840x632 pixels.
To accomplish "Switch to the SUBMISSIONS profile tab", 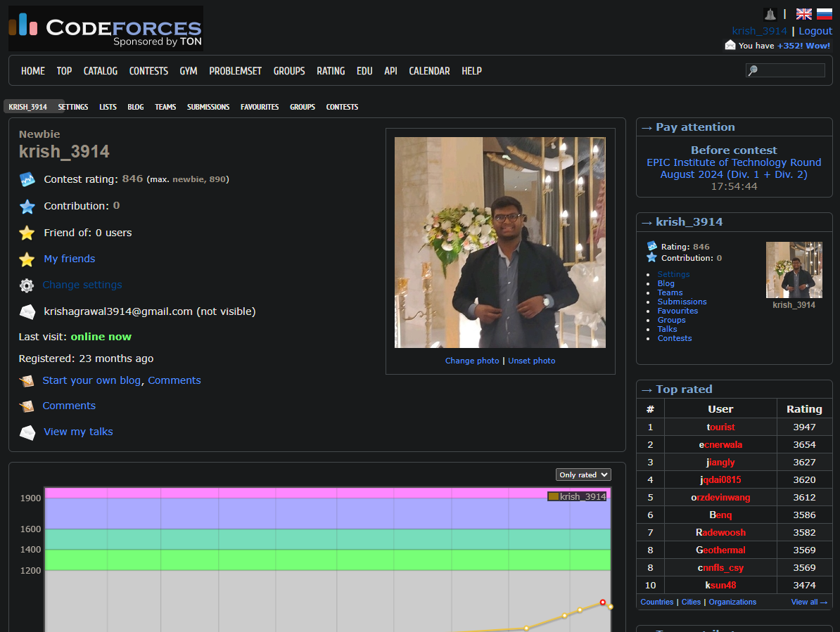I will click(x=208, y=107).
